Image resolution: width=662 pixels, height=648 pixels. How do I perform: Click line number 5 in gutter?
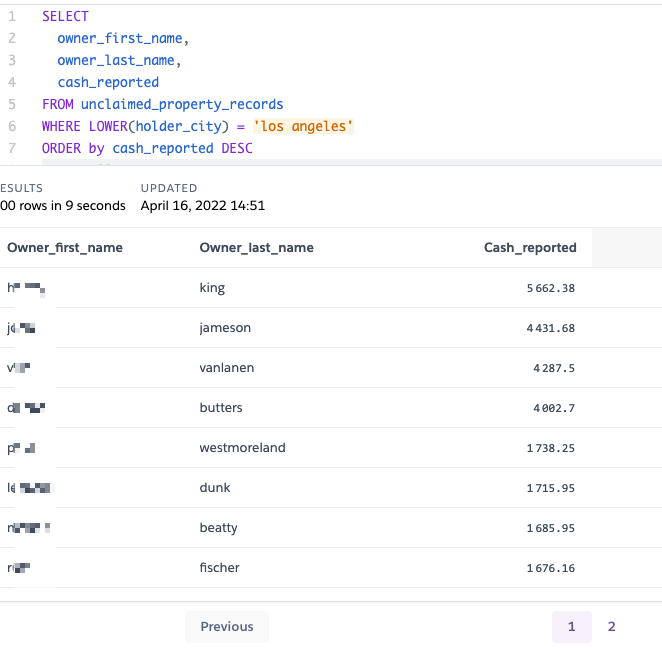(x=11, y=105)
